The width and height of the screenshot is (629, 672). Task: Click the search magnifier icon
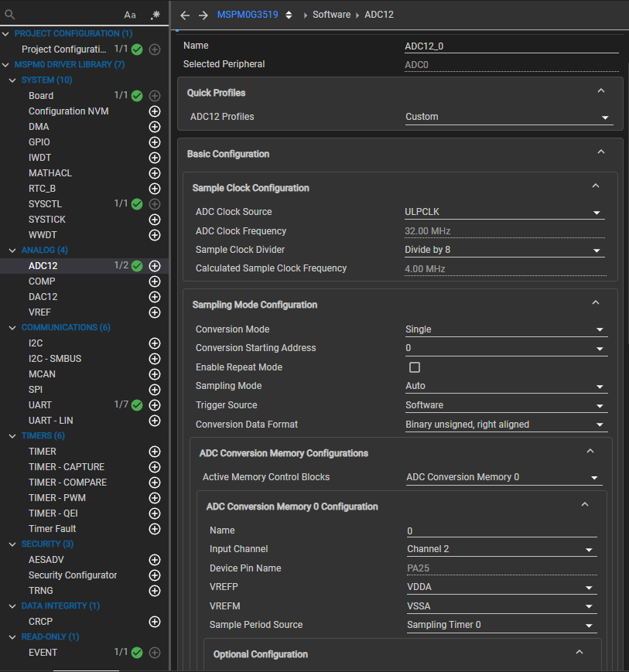pos(9,15)
